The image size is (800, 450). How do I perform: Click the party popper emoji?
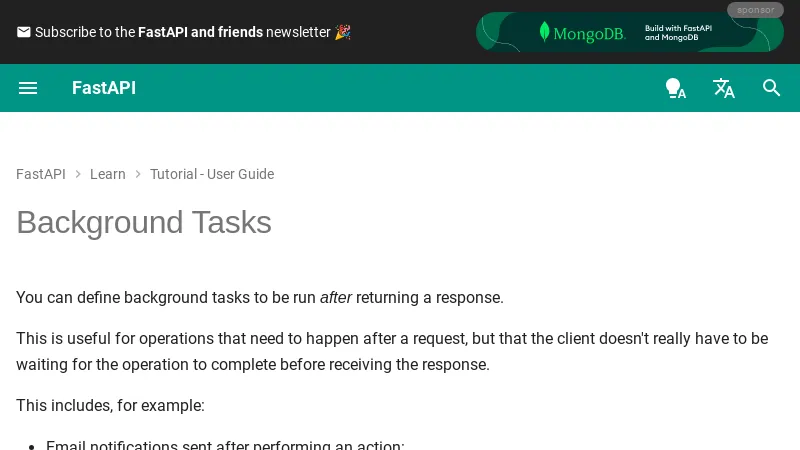(x=343, y=32)
